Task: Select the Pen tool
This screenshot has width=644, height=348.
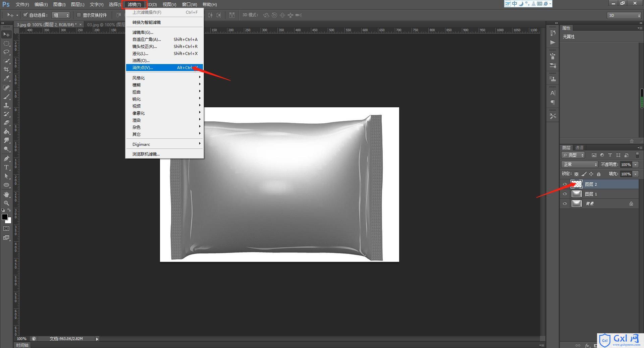Action: (6, 159)
